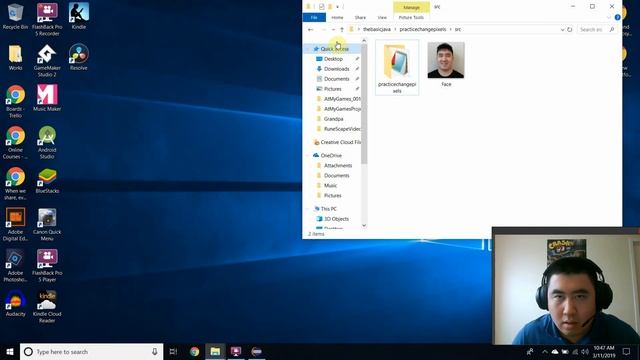Open 3D Objects under This PC
The height and width of the screenshot is (360, 640).
tap(336, 219)
